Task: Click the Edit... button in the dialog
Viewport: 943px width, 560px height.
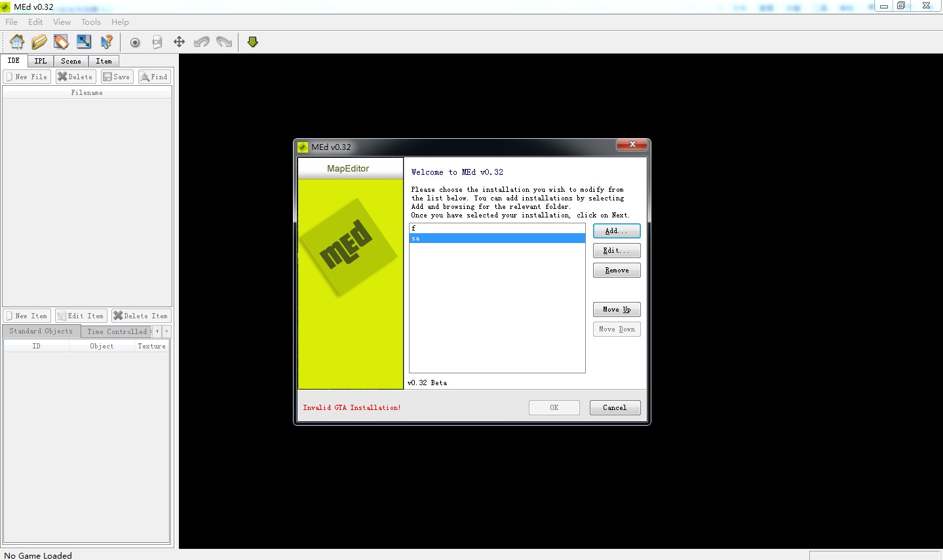Action: click(617, 251)
